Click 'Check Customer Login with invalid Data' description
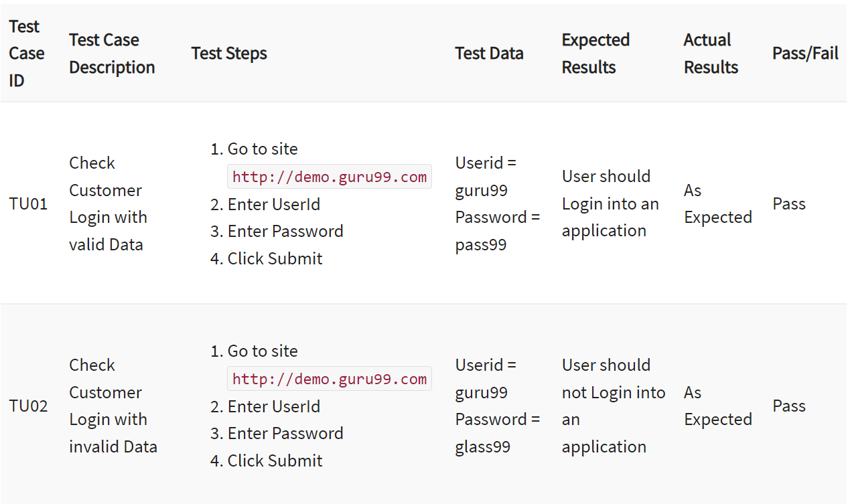Screen dimensions: 848x504 pyautogui.click(x=113, y=406)
